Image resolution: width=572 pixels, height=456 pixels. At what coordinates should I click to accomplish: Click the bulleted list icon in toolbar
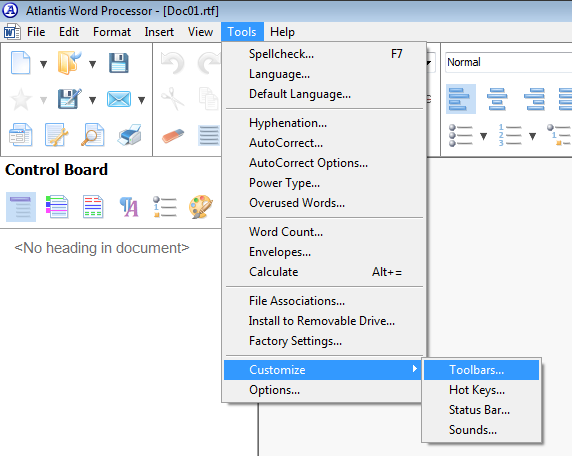[x=461, y=135]
